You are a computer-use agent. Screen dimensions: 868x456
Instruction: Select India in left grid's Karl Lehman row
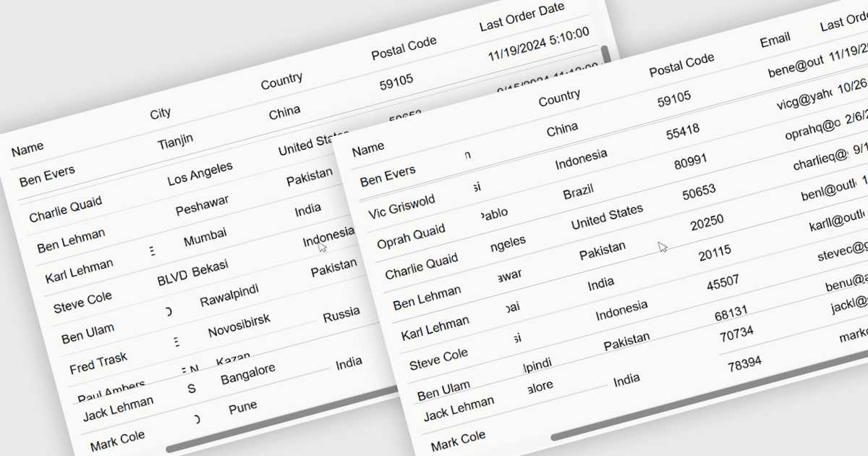[x=308, y=211]
